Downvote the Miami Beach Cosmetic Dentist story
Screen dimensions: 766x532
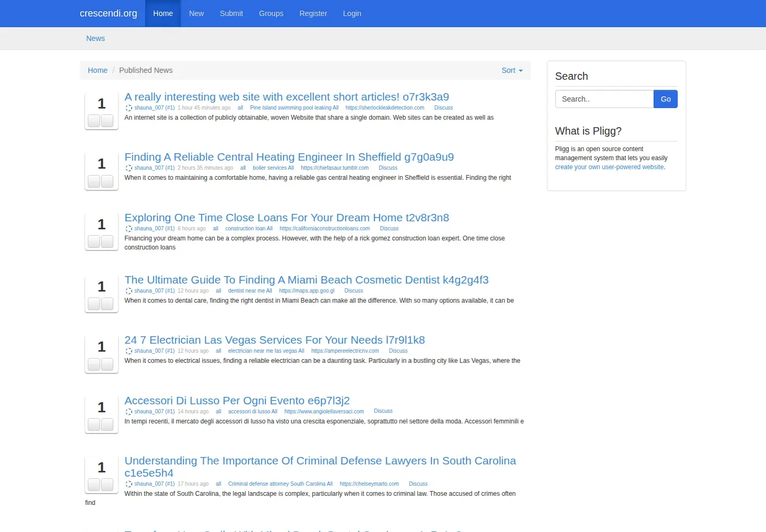click(107, 304)
